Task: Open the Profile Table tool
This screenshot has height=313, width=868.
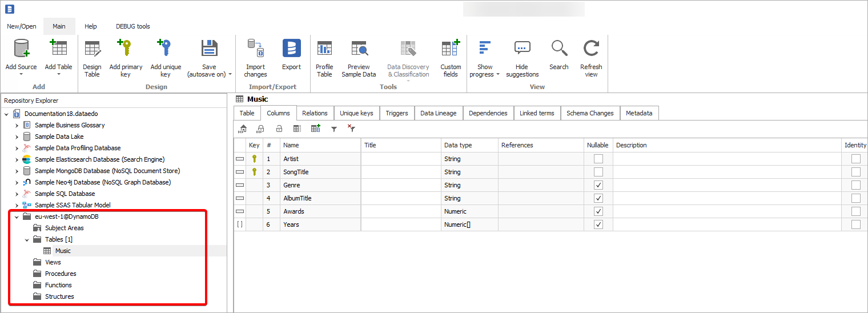Action: [324, 49]
